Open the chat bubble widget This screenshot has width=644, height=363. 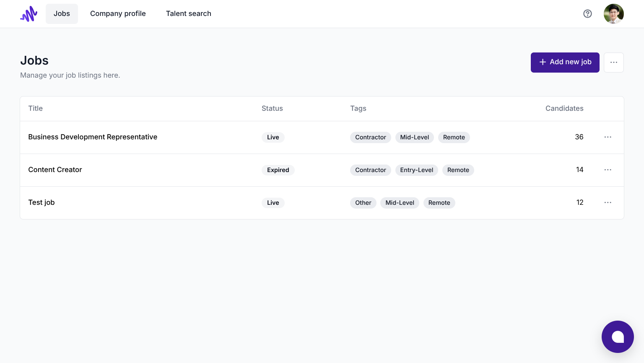(x=618, y=337)
